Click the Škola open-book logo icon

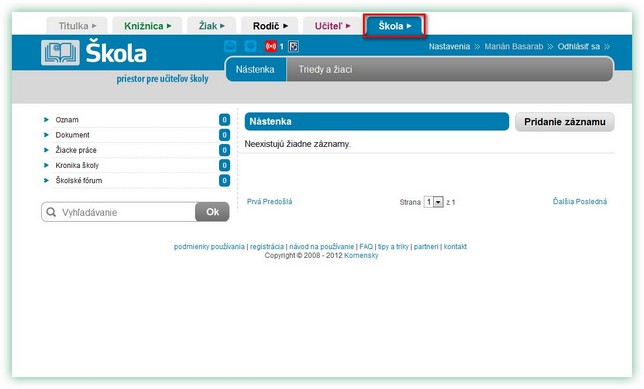pos(60,53)
